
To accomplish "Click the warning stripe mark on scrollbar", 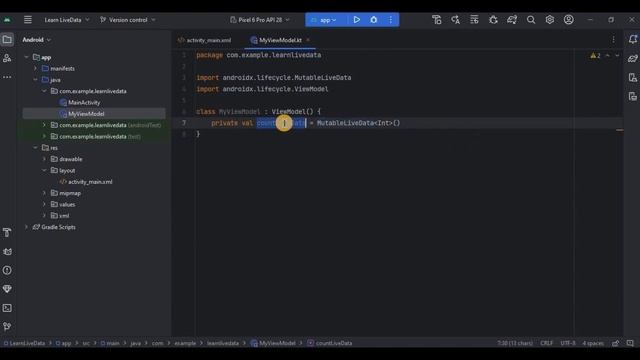I will pyautogui.click(x=620, y=130).
